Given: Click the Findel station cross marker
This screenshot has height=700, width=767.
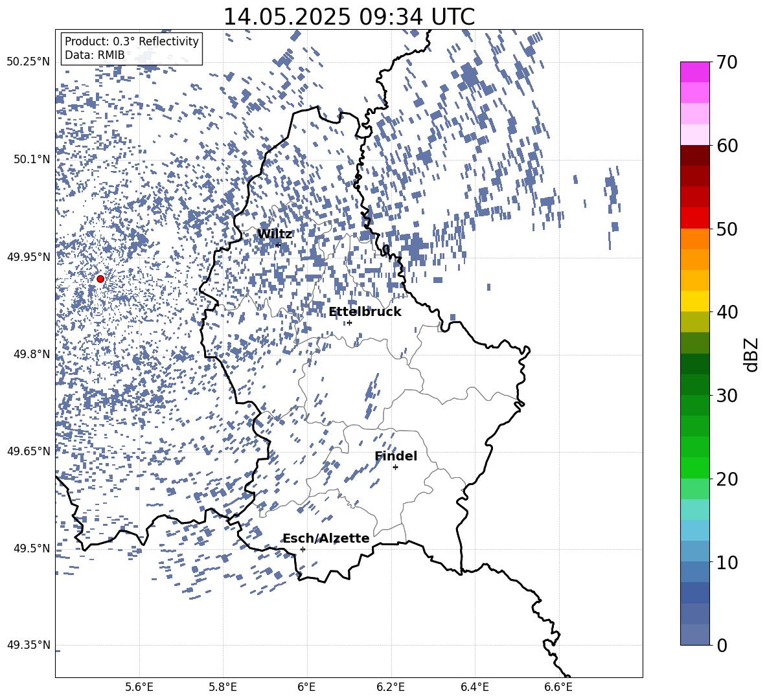Looking at the screenshot, I should coord(395,468).
